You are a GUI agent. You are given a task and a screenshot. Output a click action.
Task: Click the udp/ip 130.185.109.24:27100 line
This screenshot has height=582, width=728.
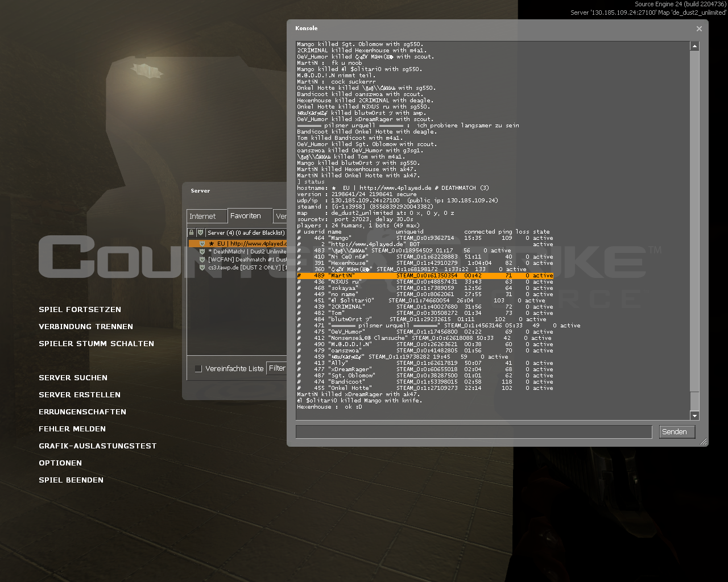pyautogui.click(x=398, y=201)
